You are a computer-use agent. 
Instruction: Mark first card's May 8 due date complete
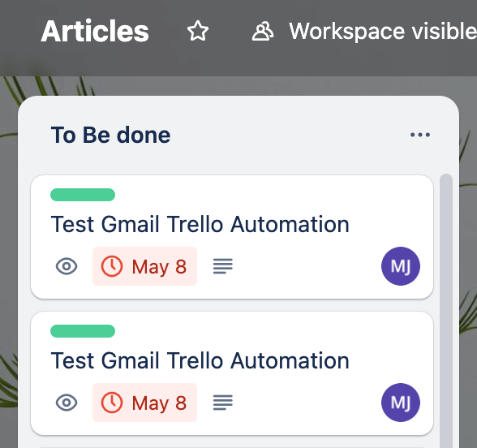pos(144,266)
